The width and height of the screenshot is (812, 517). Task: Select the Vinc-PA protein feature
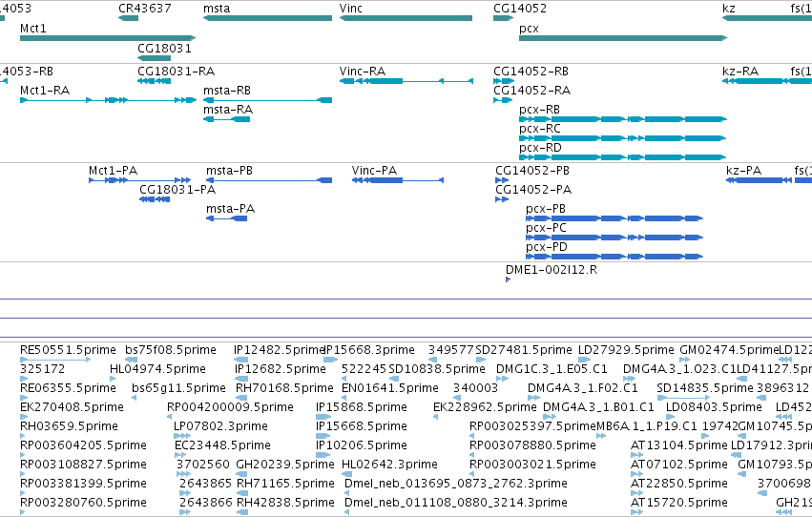pyautogui.click(x=397, y=180)
